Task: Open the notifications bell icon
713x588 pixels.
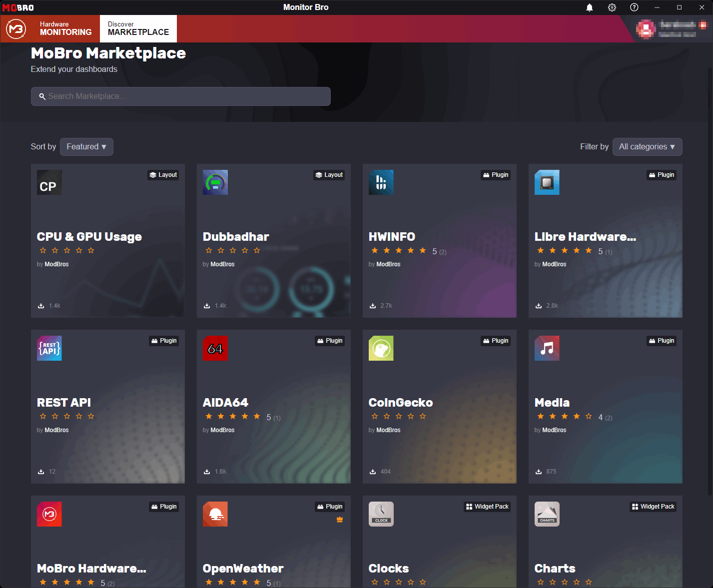Action: click(x=590, y=7)
